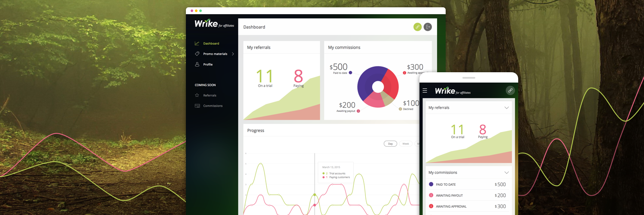Image resolution: width=644 pixels, height=215 pixels.
Task: Tap the alert icon on phone AWAITING APPROVAL row
Action: 431,206
